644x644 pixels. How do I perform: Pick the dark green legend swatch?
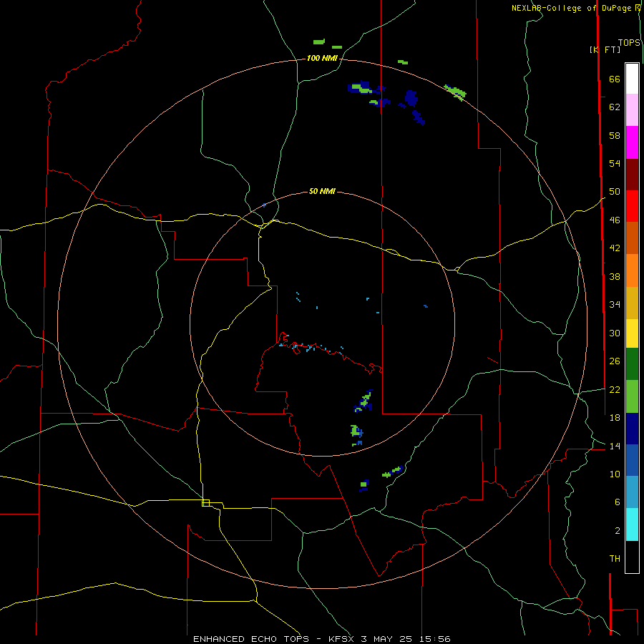point(632,364)
